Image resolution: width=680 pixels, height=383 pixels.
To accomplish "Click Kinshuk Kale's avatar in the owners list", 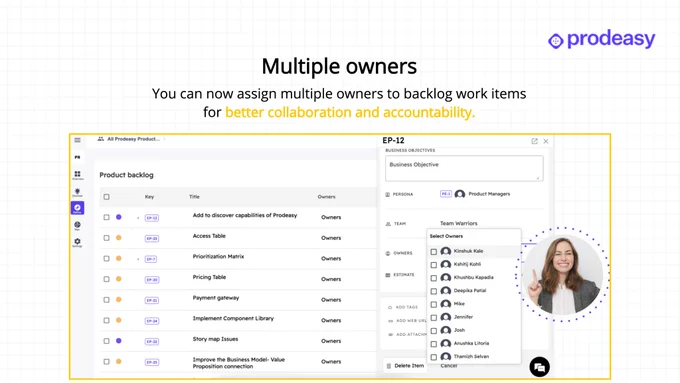I will tap(445, 251).
